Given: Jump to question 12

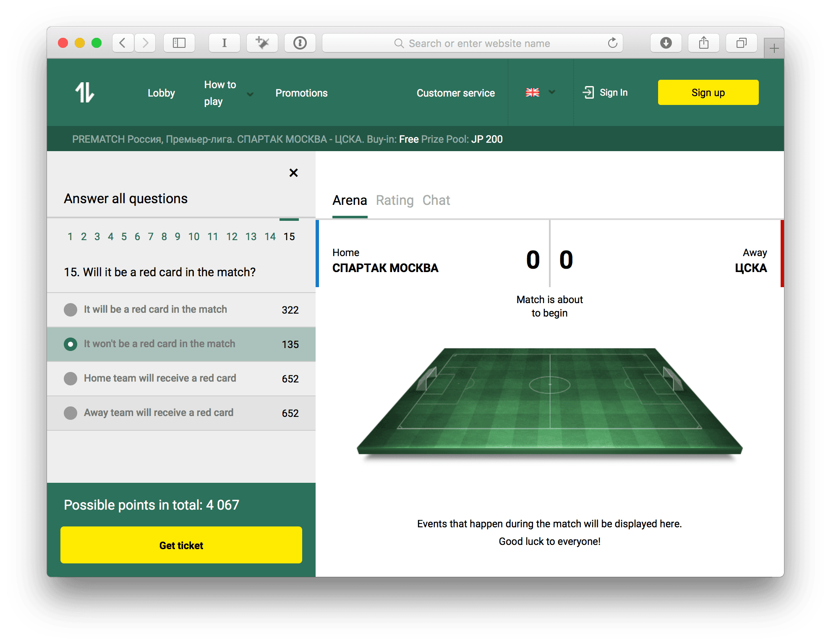Looking at the screenshot, I should 232,236.
